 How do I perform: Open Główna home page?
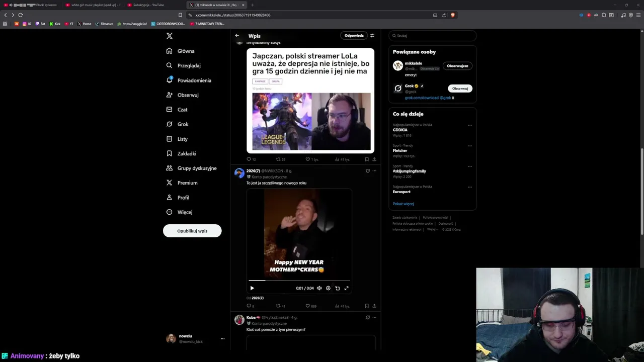pos(181,51)
